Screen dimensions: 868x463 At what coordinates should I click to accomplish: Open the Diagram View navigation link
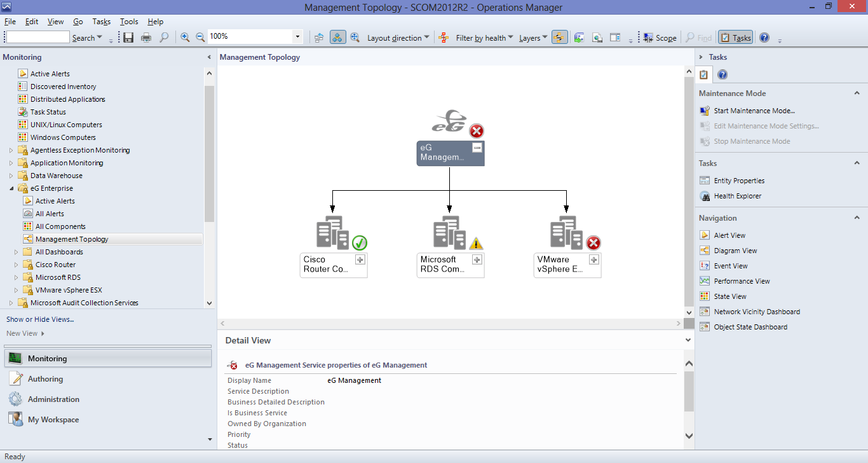tap(735, 251)
